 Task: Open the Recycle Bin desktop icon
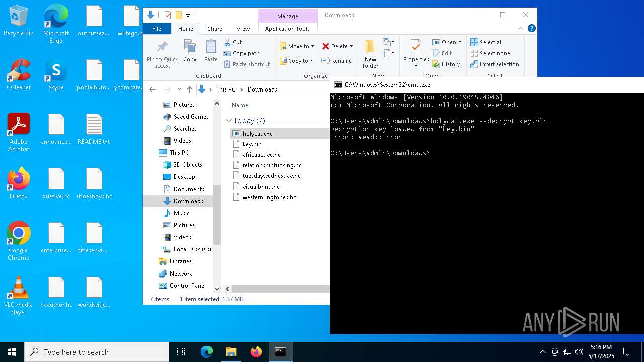click(19, 21)
